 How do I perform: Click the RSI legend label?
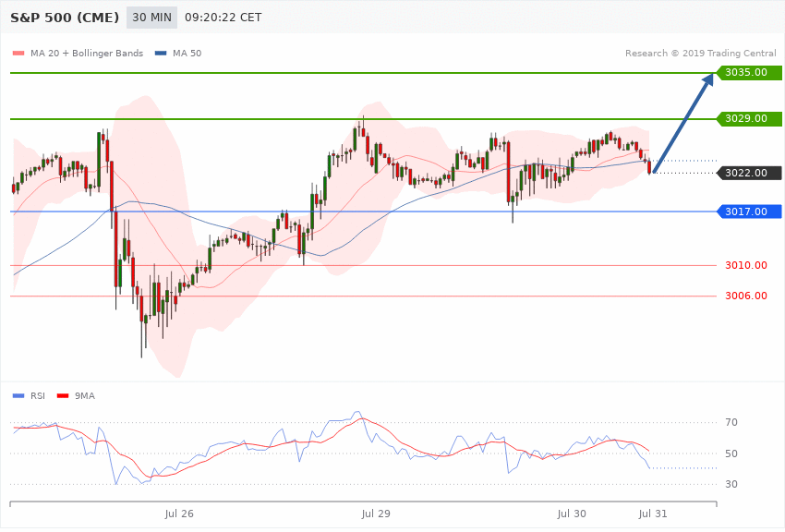(38, 396)
